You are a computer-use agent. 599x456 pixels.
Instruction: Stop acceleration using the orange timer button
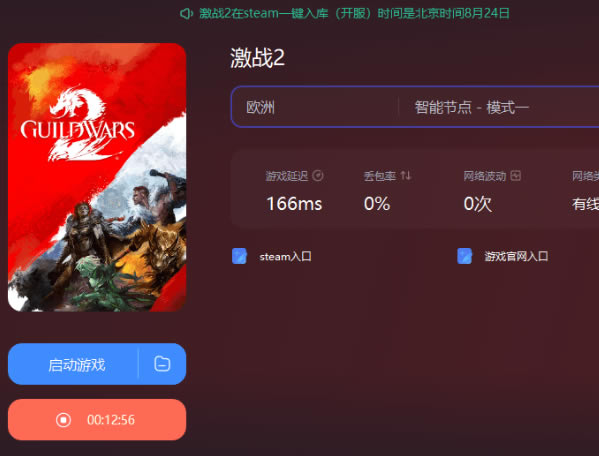click(97, 420)
